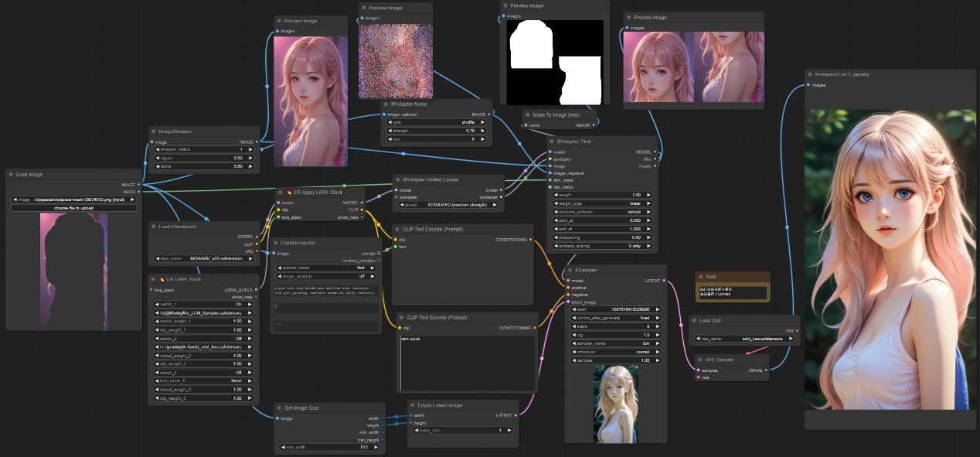Click the IMAGE output port on VAE Decode
Screen dimensions: 980x457
coord(767,370)
